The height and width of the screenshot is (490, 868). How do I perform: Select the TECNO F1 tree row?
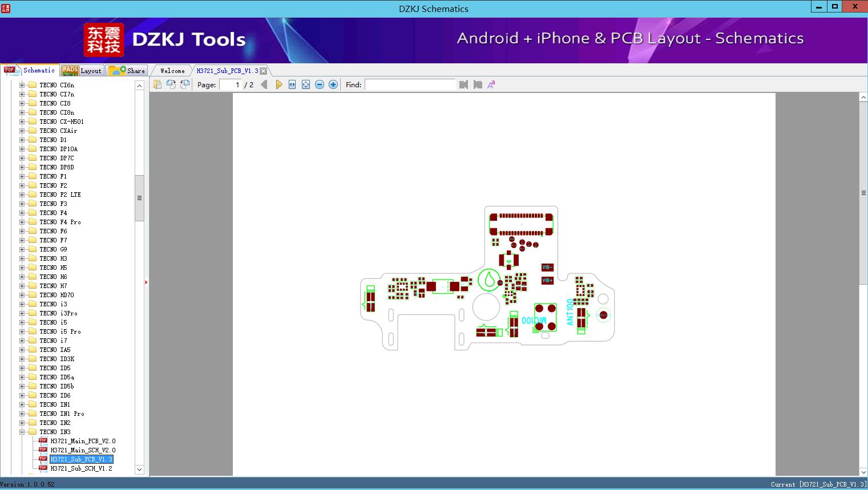[53, 176]
